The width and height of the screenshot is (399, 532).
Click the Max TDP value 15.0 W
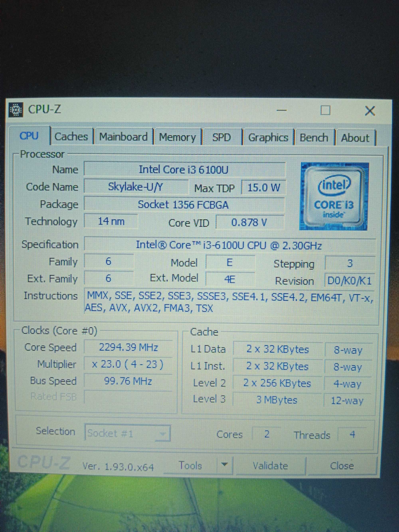(263, 187)
